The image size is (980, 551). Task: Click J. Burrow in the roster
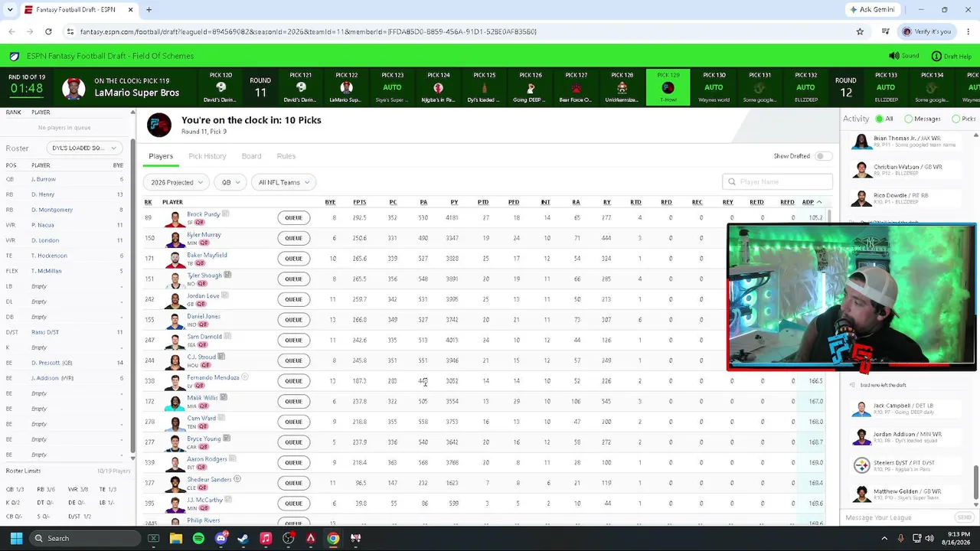pos(44,179)
